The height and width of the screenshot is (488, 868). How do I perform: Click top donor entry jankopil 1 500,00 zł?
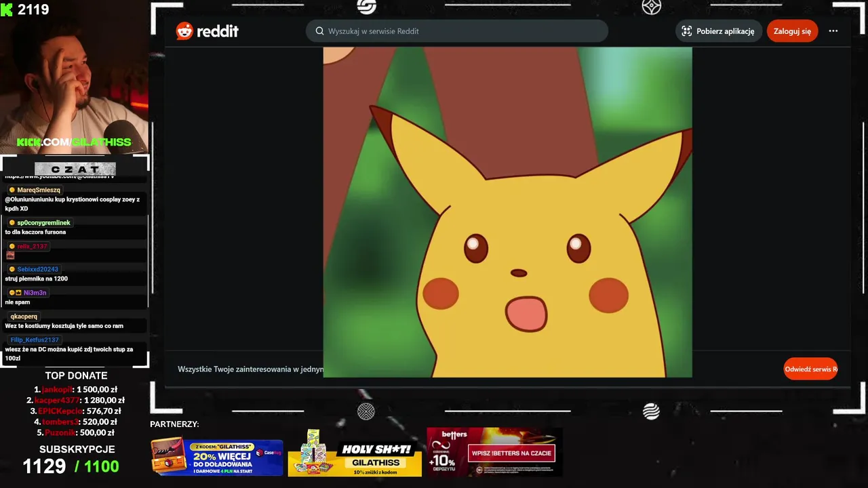pyautogui.click(x=75, y=390)
